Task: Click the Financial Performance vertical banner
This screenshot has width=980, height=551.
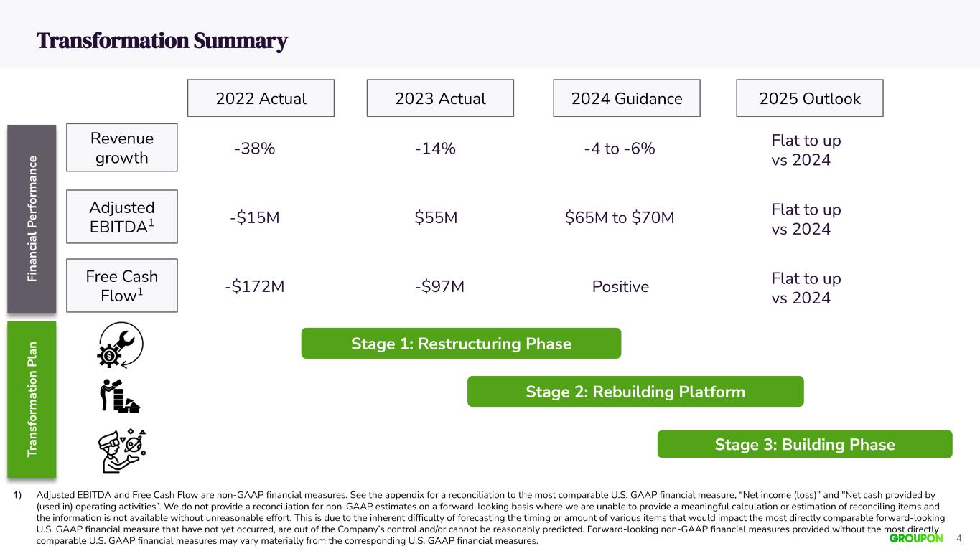Action: pos(32,219)
